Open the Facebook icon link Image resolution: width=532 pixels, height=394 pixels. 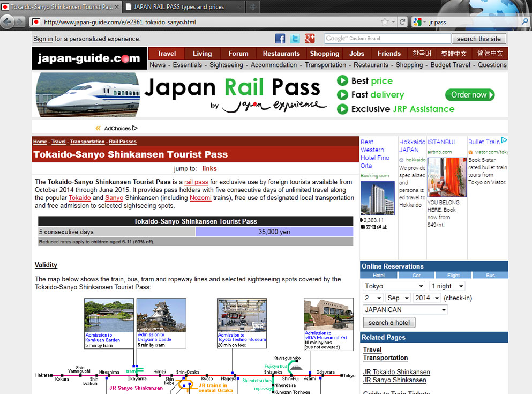point(280,39)
